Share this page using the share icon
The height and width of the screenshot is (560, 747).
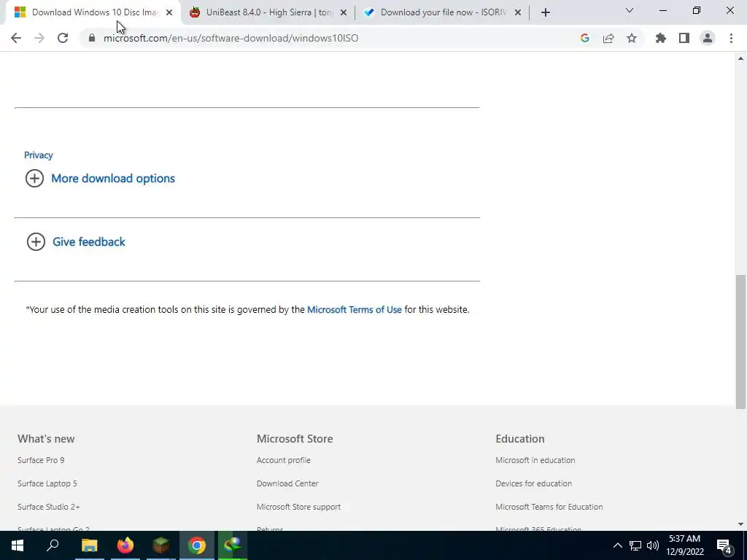(608, 38)
